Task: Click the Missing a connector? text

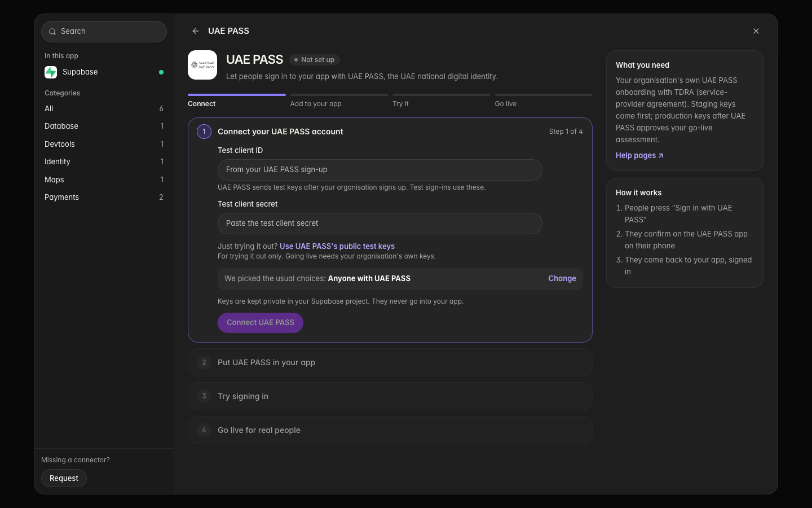Action: coord(76,460)
